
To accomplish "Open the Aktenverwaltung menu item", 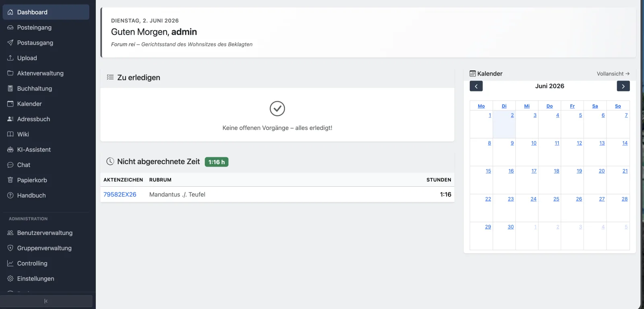I will 46,73.
